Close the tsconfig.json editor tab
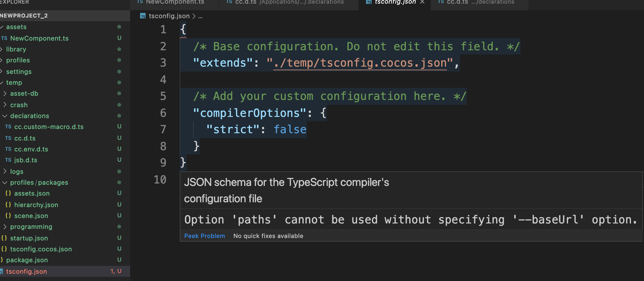Screen dimensions: 644x281 tap(422, 2)
